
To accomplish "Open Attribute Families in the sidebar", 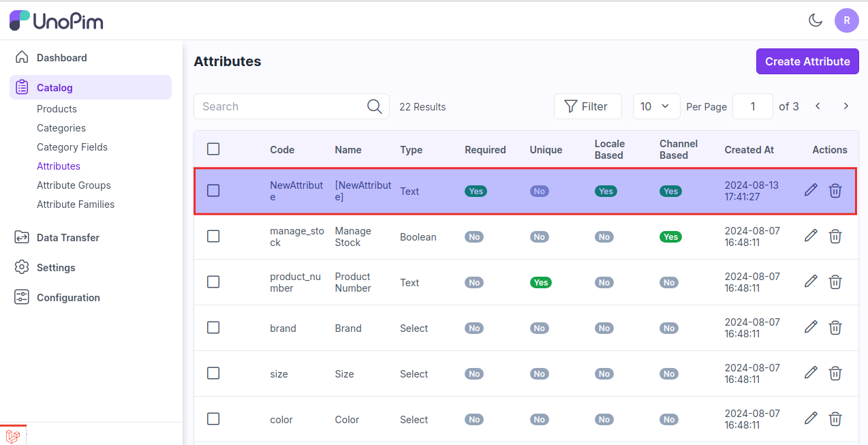I will tap(76, 204).
